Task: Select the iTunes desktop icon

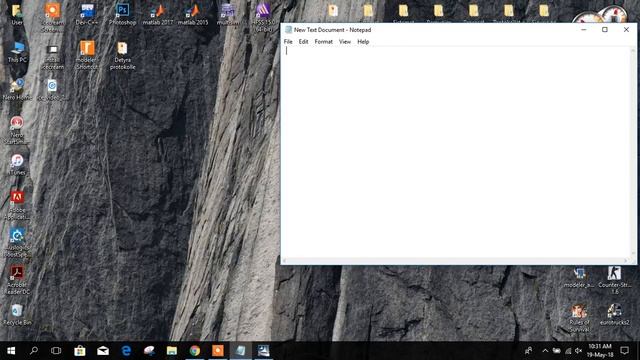Action: (x=17, y=164)
